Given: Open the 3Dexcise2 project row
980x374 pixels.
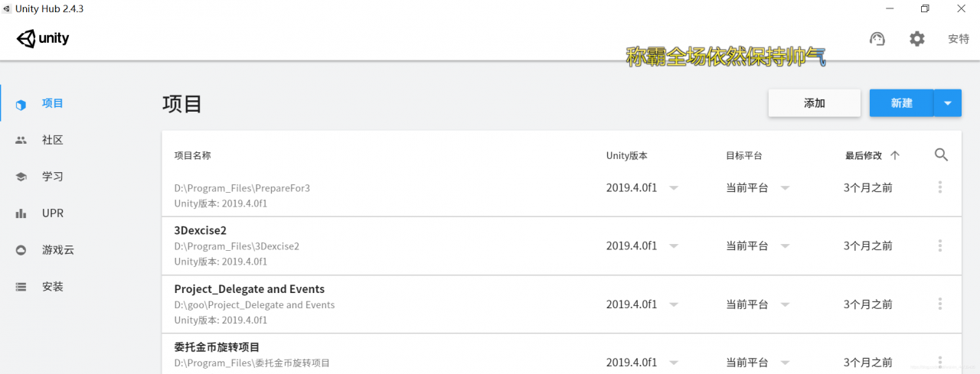Looking at the screenshot, I should point(562,246).
